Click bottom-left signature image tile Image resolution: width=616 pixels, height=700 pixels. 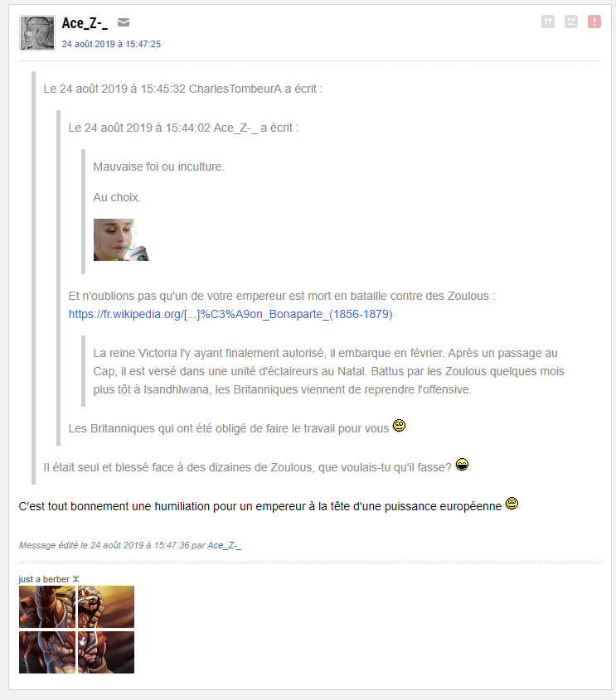(47, 652)
